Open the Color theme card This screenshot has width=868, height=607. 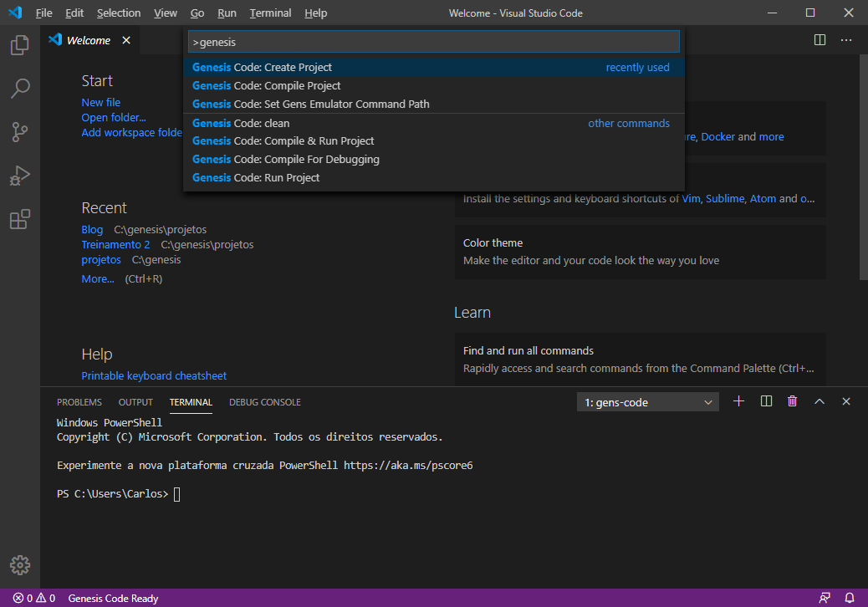(x=641, y=252)
